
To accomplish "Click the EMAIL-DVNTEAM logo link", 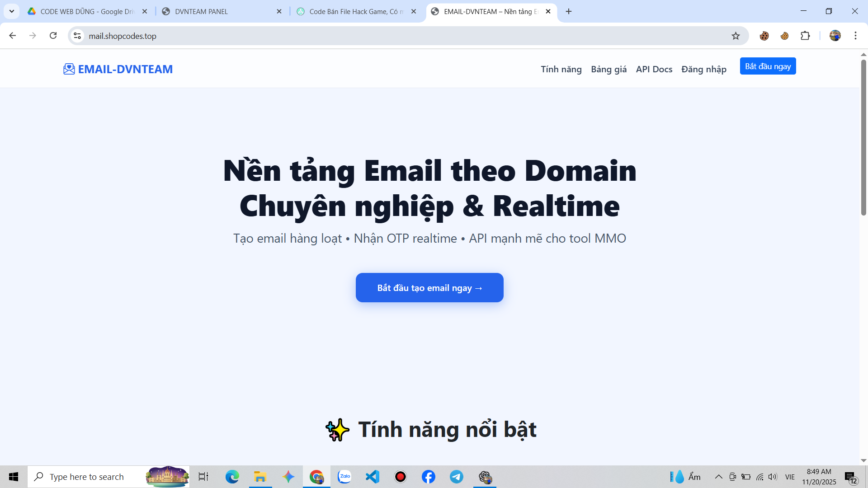I will coord(118,69).
